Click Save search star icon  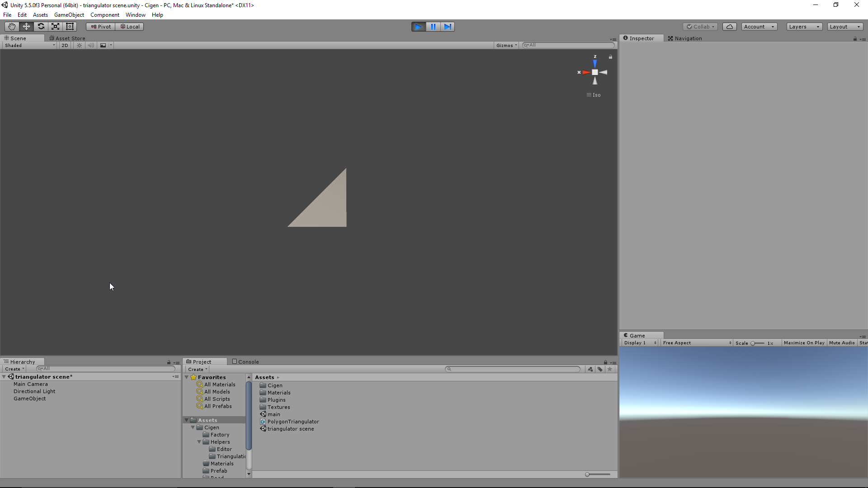point(610,369)
